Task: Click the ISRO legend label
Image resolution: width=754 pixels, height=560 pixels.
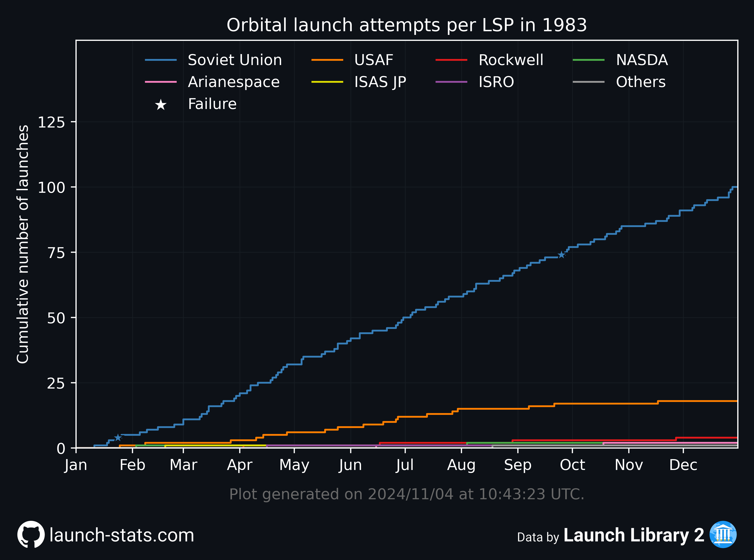Action: pos(496,82)
